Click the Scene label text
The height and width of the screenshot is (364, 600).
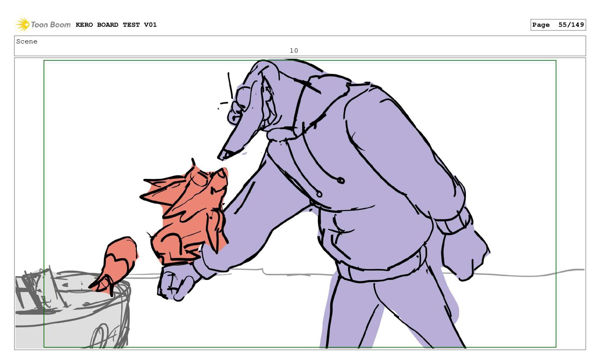click(27, 42)
